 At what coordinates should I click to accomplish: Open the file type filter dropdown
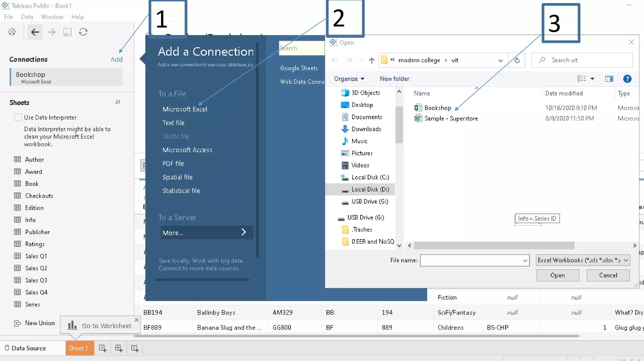583,260
